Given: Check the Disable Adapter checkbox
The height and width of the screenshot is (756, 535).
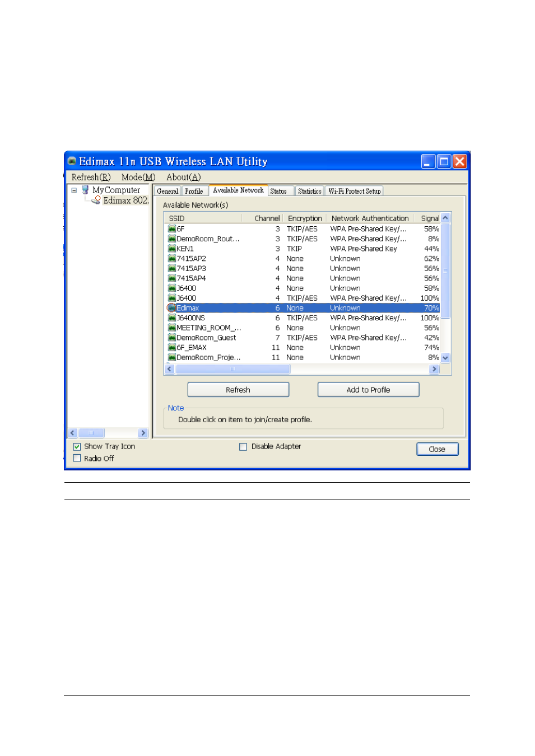Looking at the screenshot, I should click(243, 447).
